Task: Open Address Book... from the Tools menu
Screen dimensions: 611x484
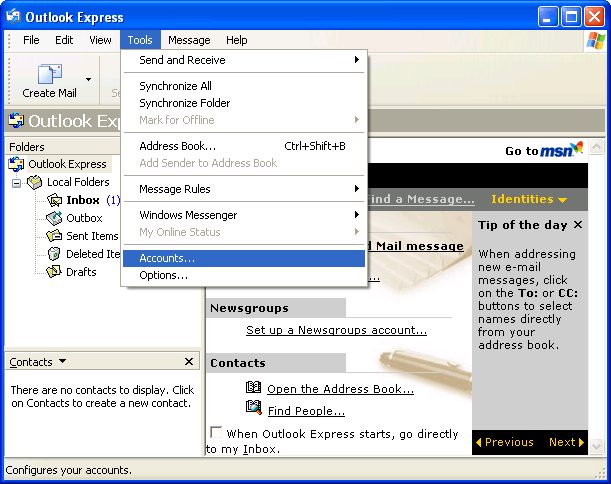Action: [x=244, y=146]
